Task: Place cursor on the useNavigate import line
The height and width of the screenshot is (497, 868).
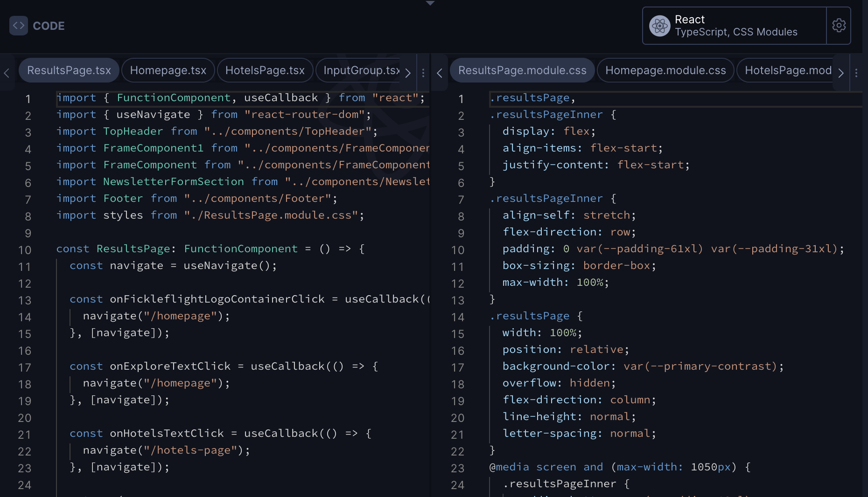Action: [212, 114]
